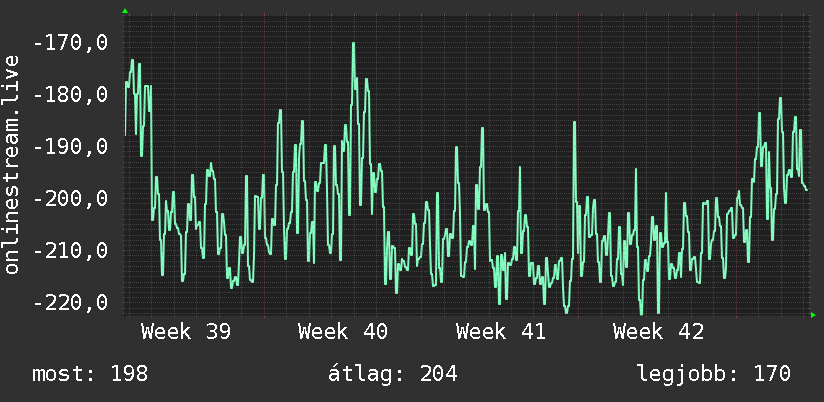Click the -220,0 y-axis value

70,303
